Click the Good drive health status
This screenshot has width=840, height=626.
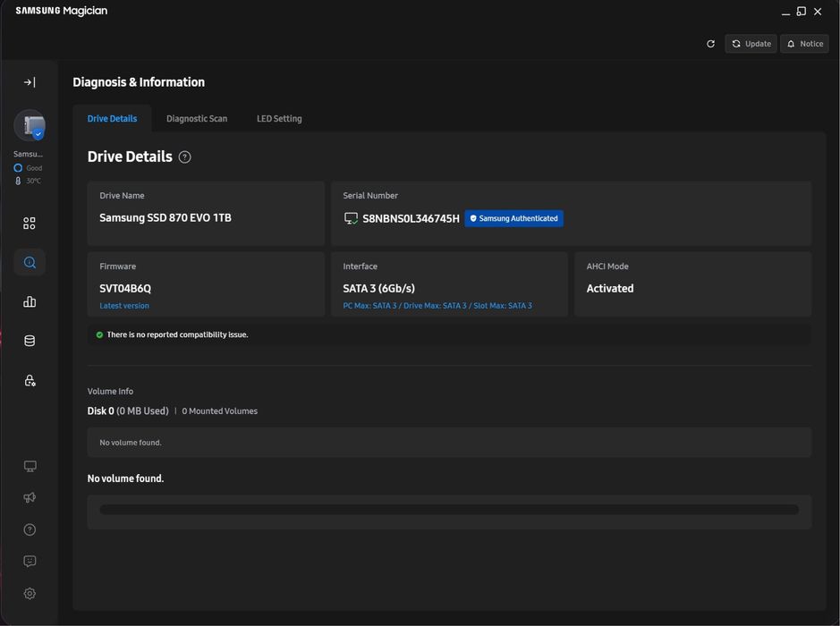29,167
